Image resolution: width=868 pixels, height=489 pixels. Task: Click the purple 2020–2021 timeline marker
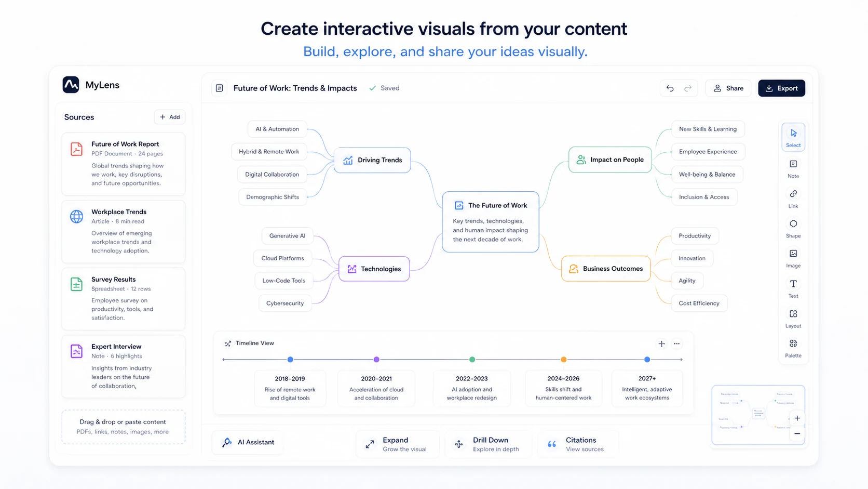pyautogui.click(x=376, y=360)
